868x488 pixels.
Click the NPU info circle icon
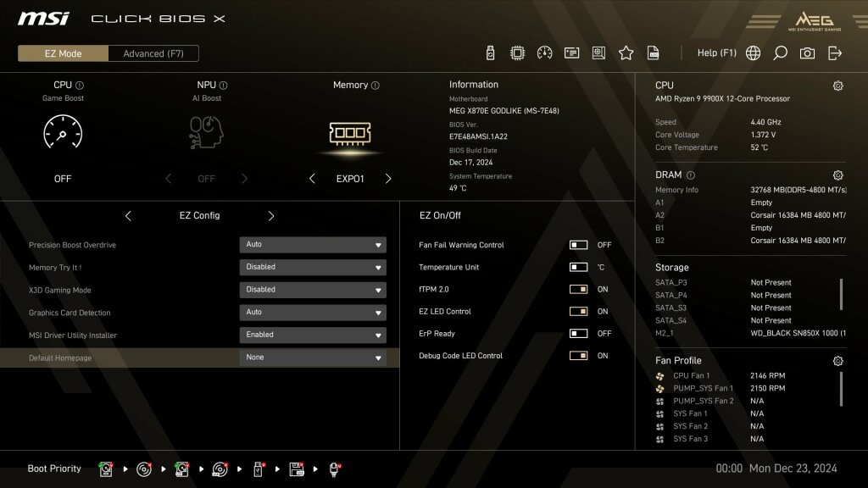pyautogui.click(x=223, y=86)
